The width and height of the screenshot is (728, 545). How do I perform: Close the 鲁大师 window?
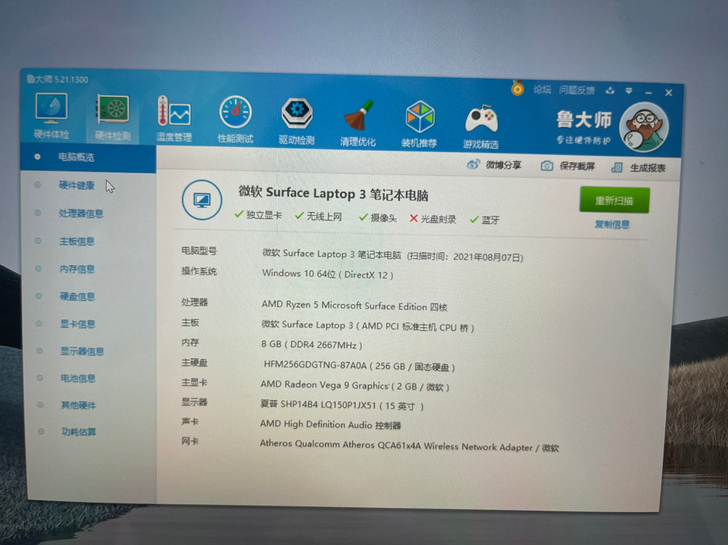[669, 93]
